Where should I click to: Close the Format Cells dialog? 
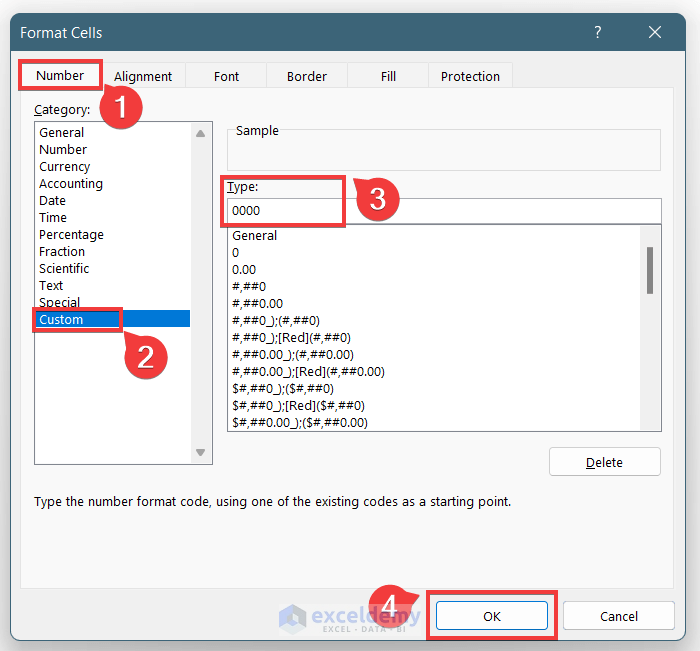(x=655, y=32)
